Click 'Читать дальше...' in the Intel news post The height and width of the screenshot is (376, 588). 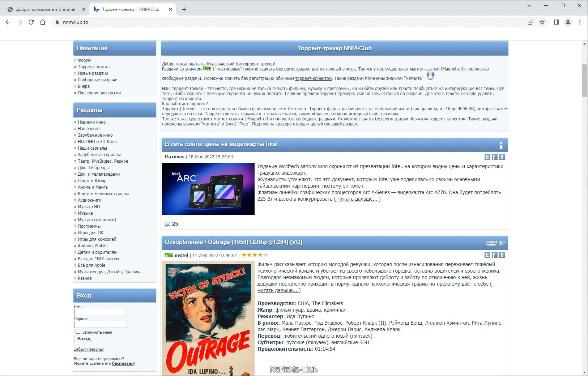click(x=357, y=199)
